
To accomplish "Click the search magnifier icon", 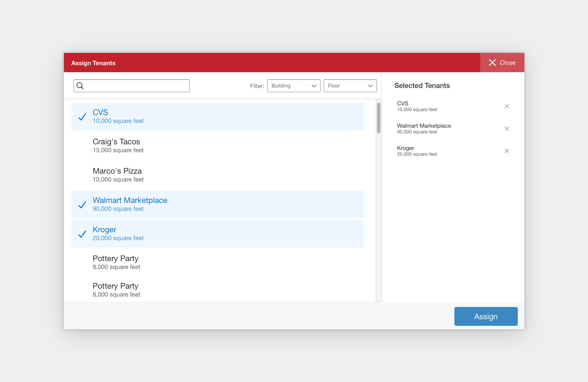I will [x=80, y=86].
